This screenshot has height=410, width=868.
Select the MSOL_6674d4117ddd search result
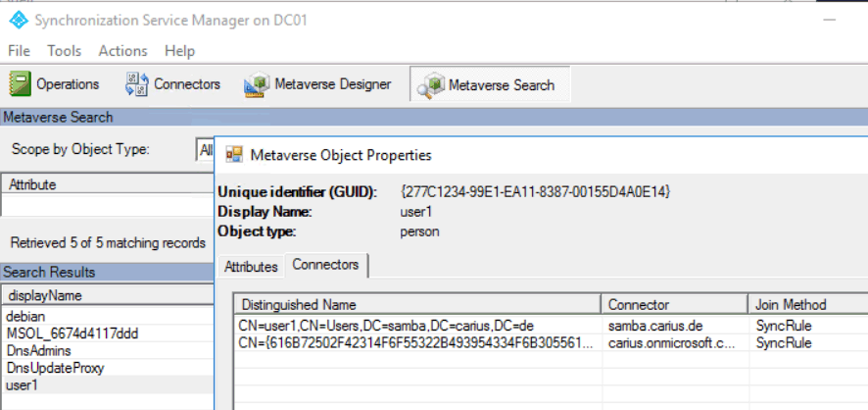click(x=108, y=333)
